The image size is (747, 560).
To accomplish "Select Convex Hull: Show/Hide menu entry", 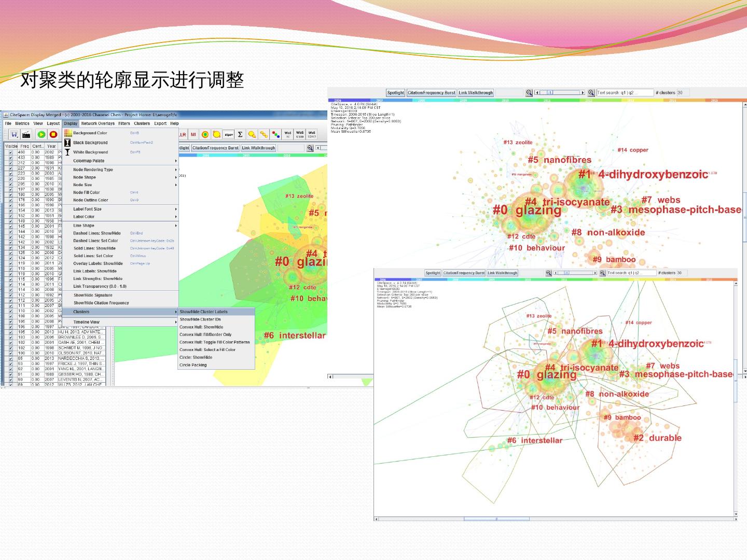I will click(201, 327).
